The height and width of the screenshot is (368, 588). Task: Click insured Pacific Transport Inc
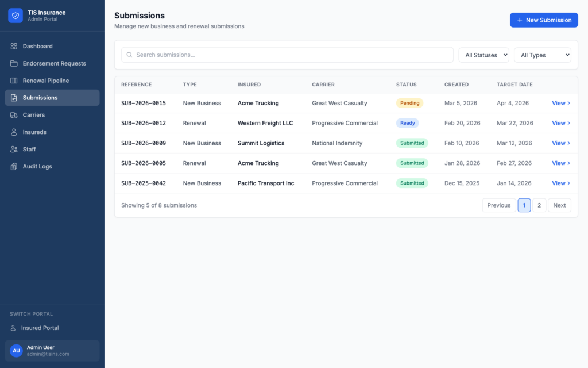click(266, 183)
